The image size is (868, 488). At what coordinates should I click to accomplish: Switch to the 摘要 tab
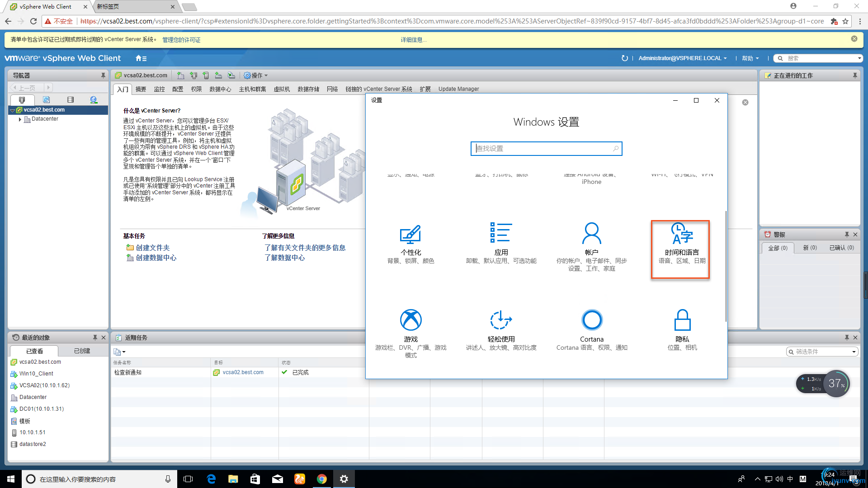(x=141, y=89)
